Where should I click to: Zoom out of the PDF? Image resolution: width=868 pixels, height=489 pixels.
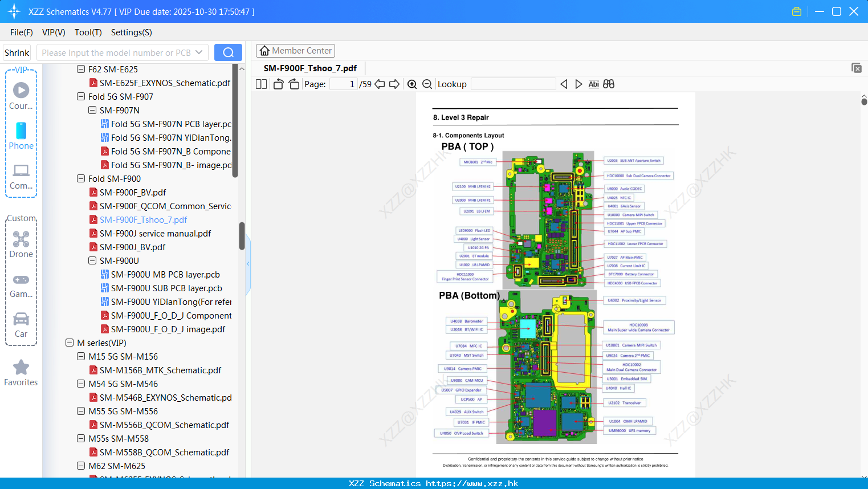427,84
